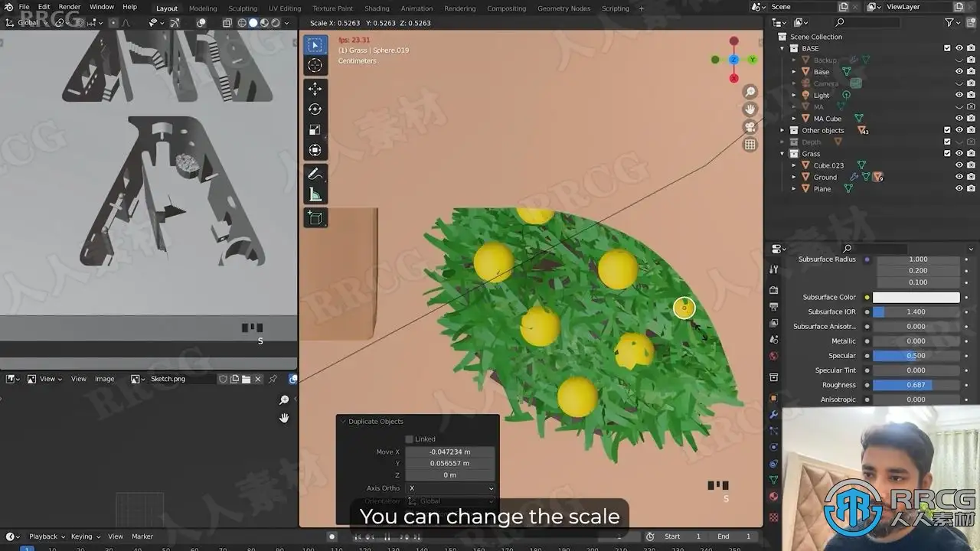Open the Texture properties checker tab
Viewport: 980px width, 551px height.
[773, 517]
